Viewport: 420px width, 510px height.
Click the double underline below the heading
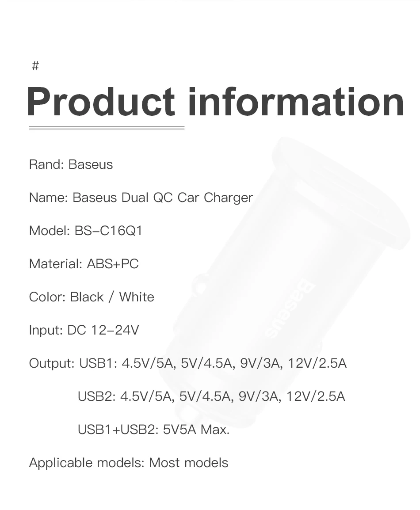click(107, 128)
